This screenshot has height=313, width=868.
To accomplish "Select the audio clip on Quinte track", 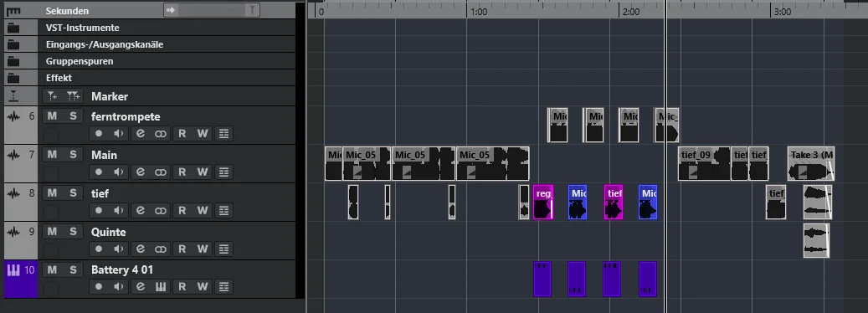I will pyautogui.click(x=816, y=240).
